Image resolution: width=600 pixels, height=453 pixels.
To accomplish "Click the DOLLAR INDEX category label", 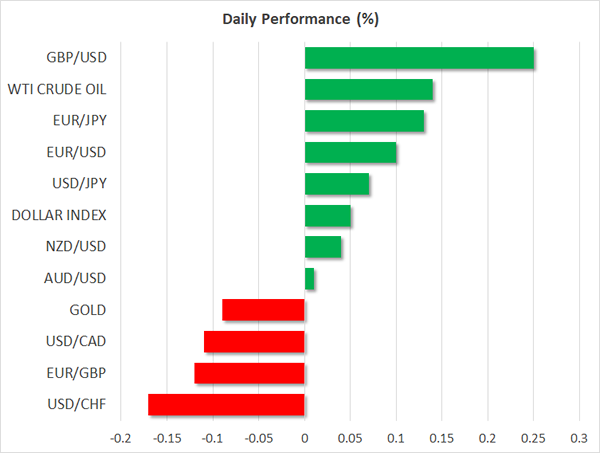I will click(x=59, y=216).
